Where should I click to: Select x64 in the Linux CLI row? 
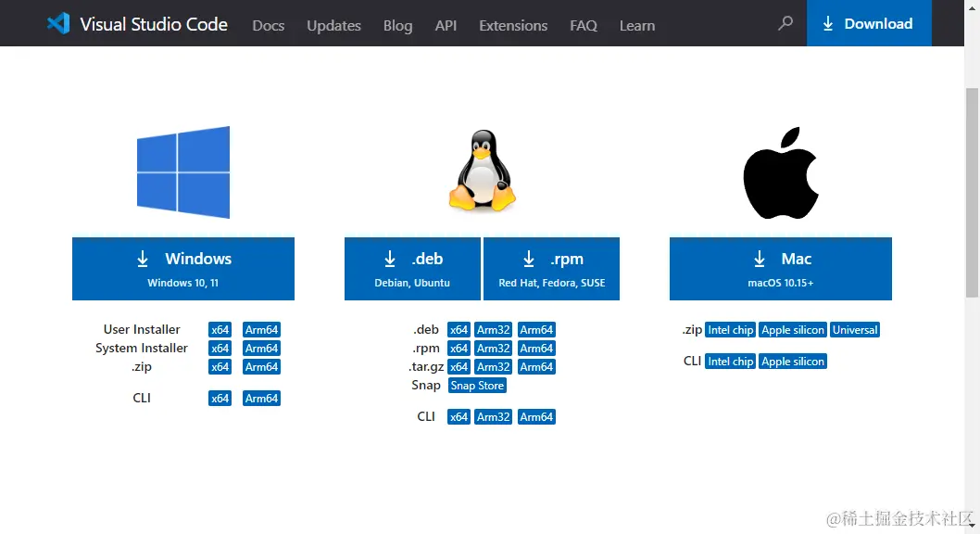pos(459,417)
